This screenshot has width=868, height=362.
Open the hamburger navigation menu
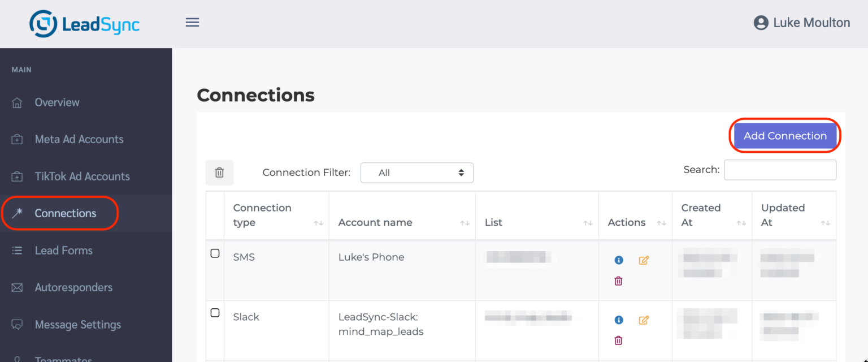pyautogui.click(x=192, y=22)
